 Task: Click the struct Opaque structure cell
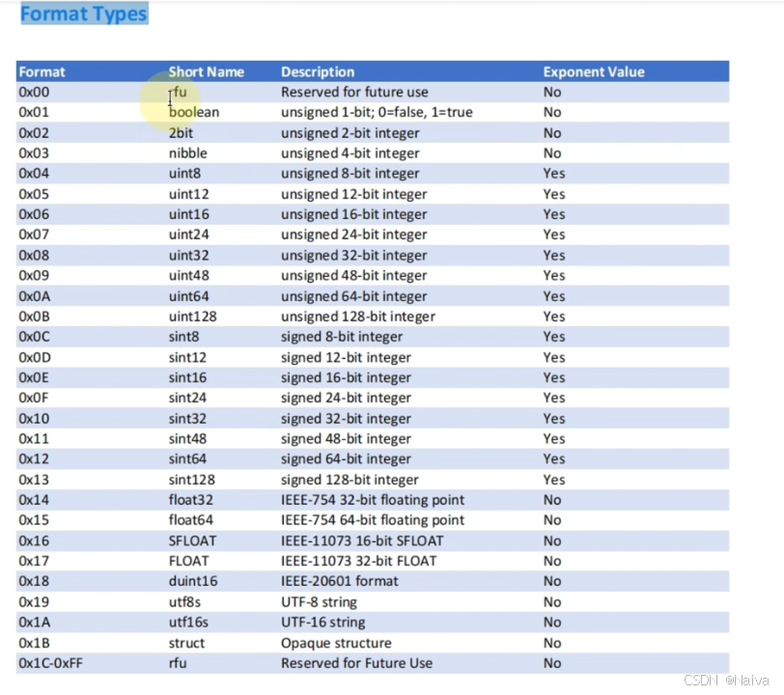click(x=335, y=642)
